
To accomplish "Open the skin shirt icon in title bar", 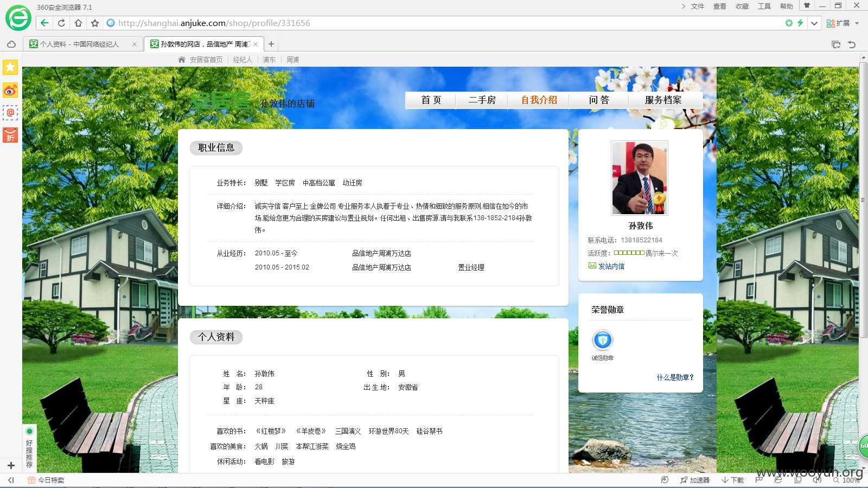I will (807, 5).
